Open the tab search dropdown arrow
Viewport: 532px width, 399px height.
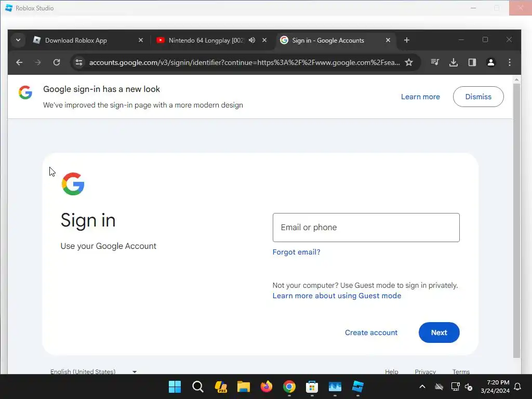click(18, 40)
